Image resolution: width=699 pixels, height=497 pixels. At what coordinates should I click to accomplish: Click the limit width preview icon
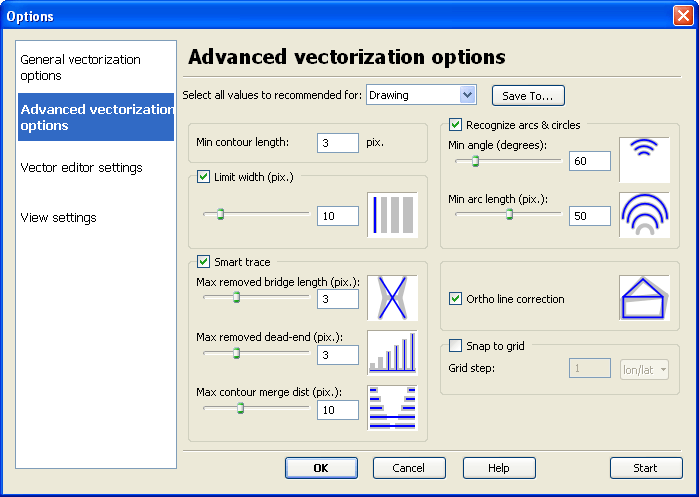click(392, 215)
